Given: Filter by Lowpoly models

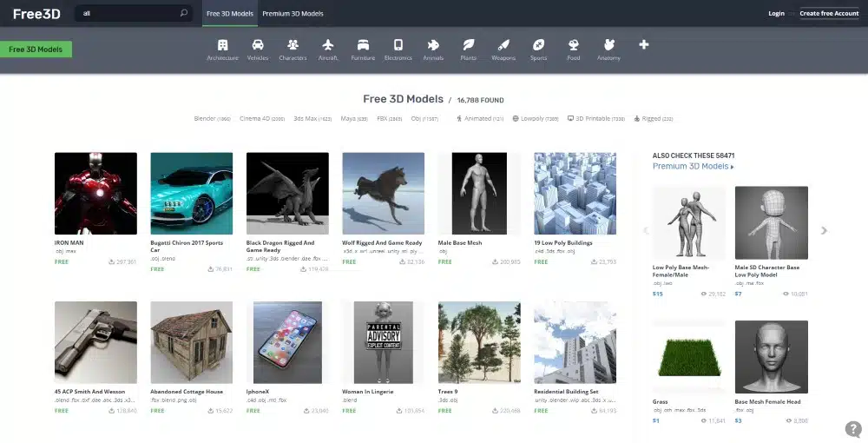Looking at the screenshot, I should (536, 118).
